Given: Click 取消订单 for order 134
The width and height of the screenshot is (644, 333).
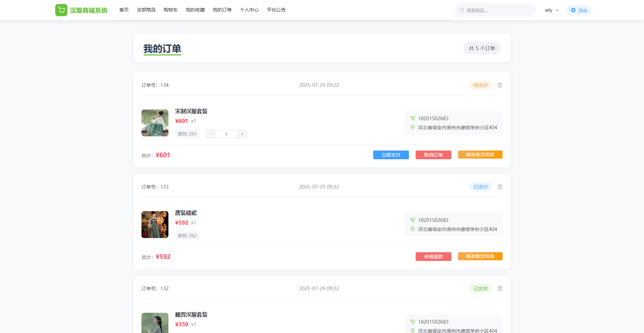Looking at the screenshot, I should (433, 155).
